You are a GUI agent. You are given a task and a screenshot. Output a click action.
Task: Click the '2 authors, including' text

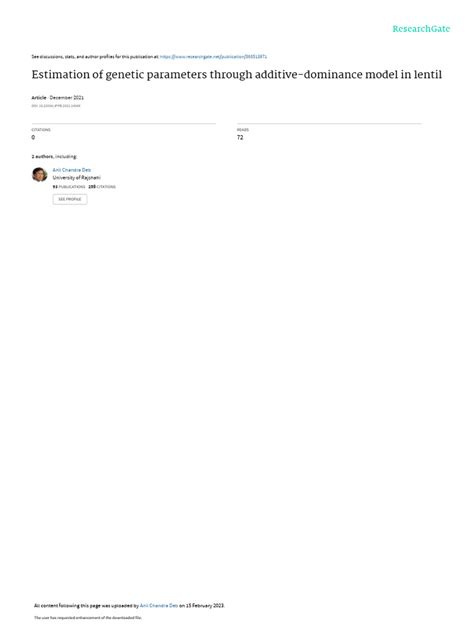pyautogui.click(x=54, y=156)
